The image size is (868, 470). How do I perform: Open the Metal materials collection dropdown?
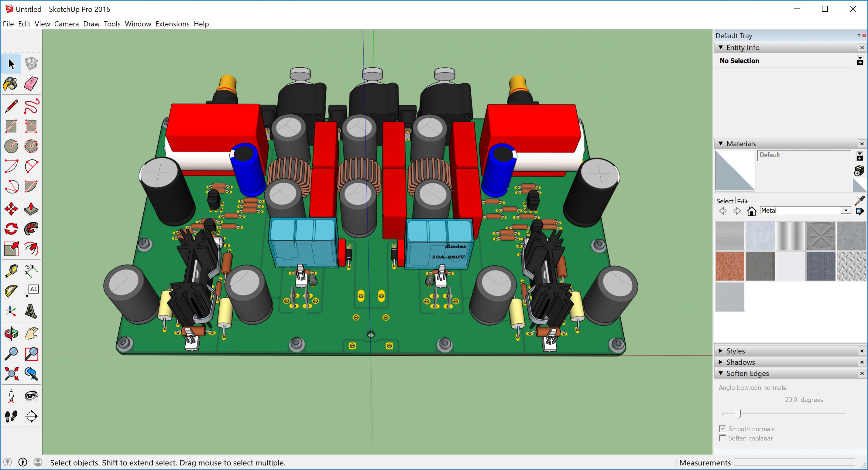pyautogui.click(x=846, y=210)
